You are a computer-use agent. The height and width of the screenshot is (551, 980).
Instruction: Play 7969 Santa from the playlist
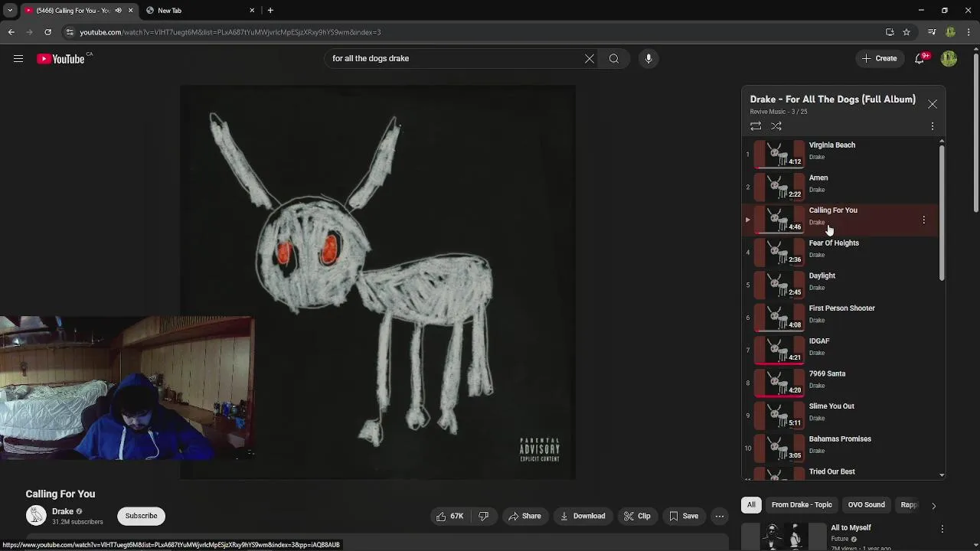[x=841, y=383]
